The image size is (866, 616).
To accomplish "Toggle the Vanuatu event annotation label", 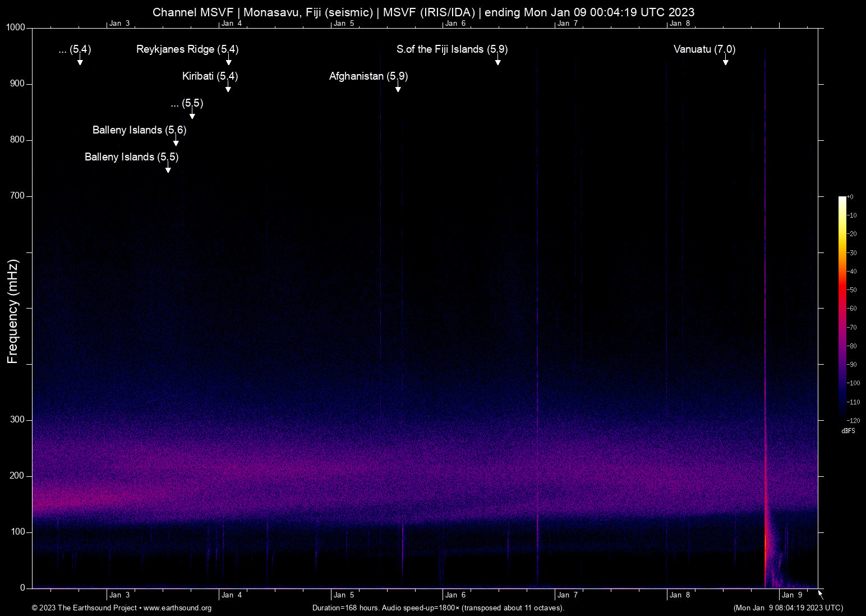I will point(704,49).
